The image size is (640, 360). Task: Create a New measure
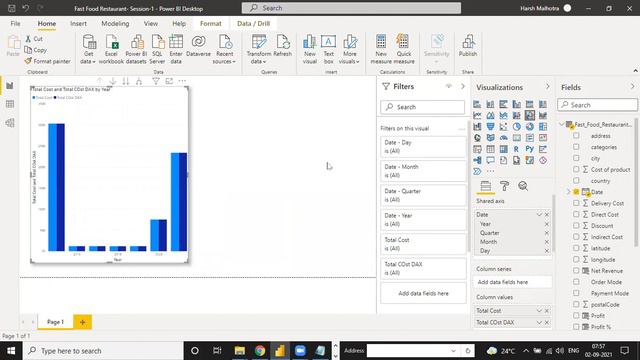coord(381,50)
